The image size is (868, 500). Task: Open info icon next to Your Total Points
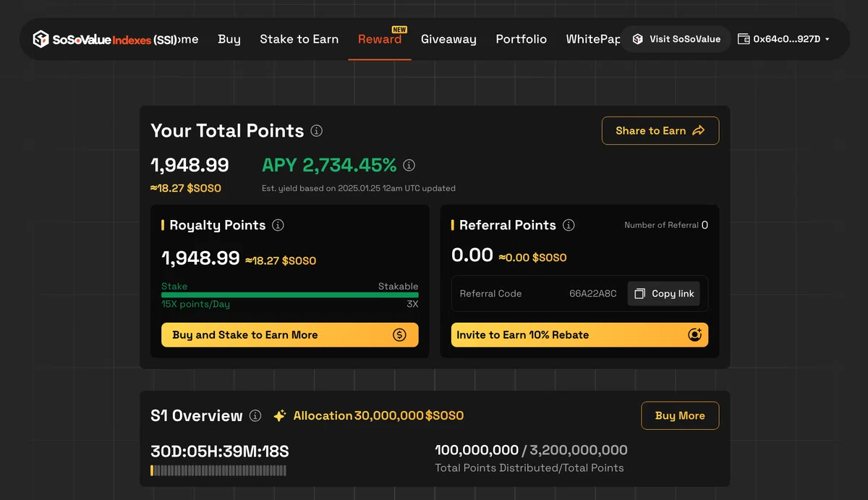[x=316, y=131]
